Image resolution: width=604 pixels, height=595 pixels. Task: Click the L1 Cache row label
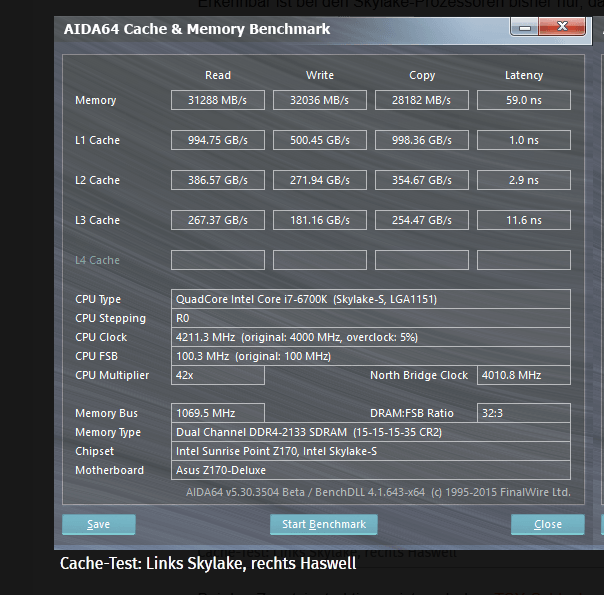(x=97, y=140)
